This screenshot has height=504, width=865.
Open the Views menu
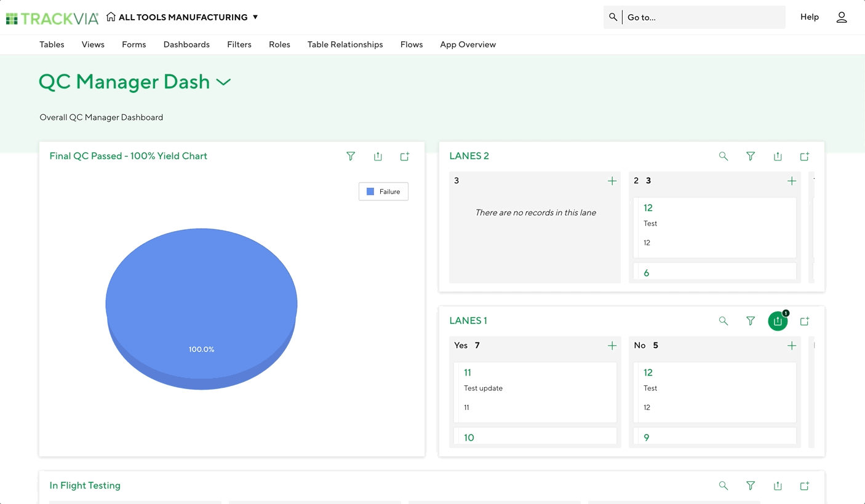pos(93,44)
